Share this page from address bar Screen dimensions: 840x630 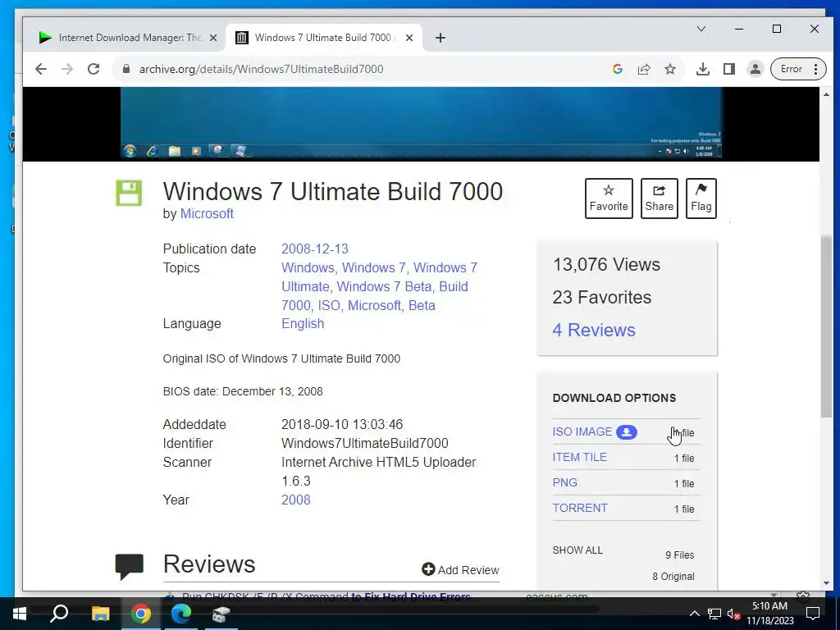(x=643, y=69)
